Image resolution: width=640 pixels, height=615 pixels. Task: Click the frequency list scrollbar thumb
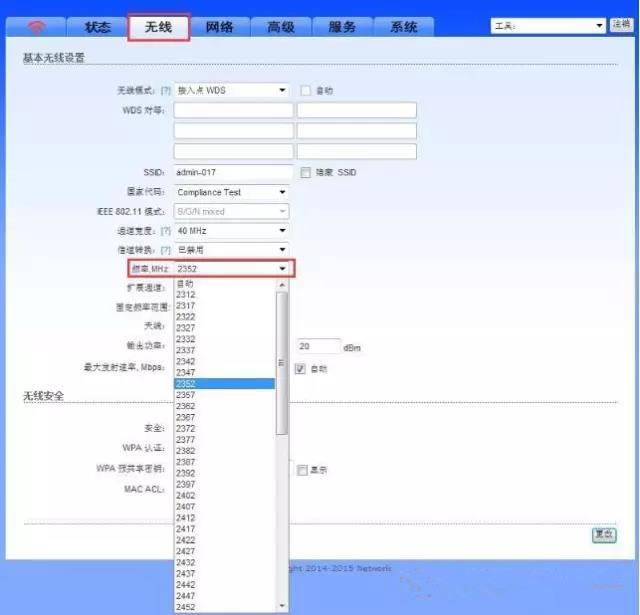tap(282, 363)
